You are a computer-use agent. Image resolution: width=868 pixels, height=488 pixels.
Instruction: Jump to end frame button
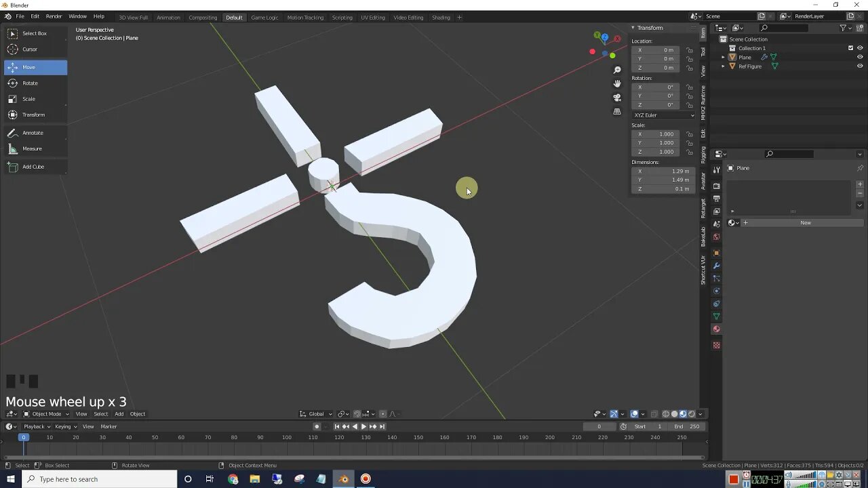tap(382, 426)
